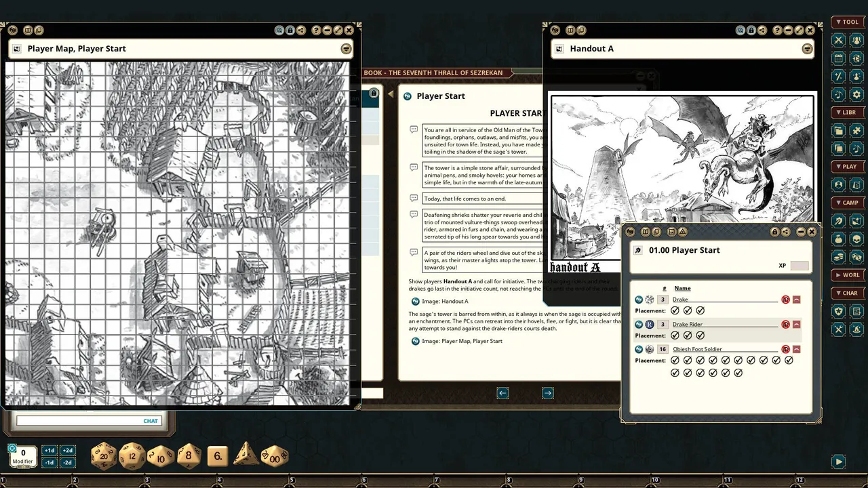This screenshot has height=488, width=868.
Task: Click +1d modifier button
Action: point(50,451)
